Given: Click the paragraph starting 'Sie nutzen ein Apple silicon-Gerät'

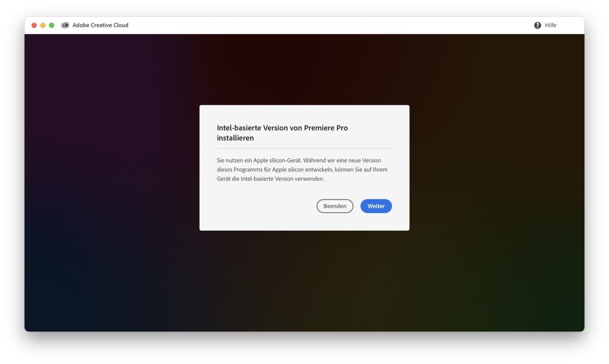Looking at the screenshot, I should 302,169.
